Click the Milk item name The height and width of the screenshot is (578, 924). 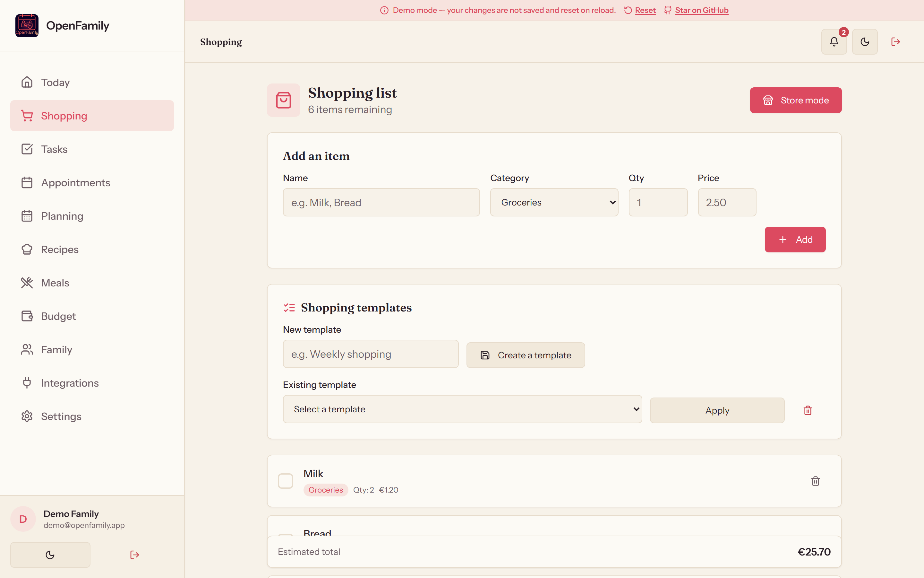click(313, 474)
